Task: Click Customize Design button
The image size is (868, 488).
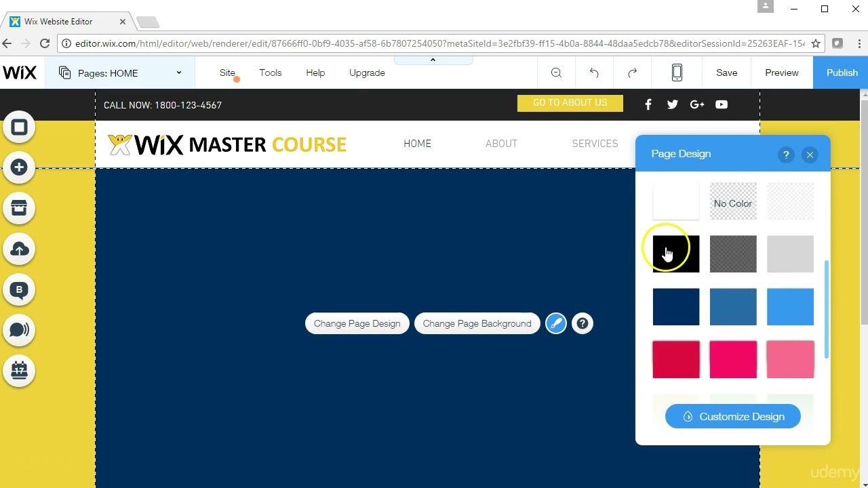Action: pos(733,417)
